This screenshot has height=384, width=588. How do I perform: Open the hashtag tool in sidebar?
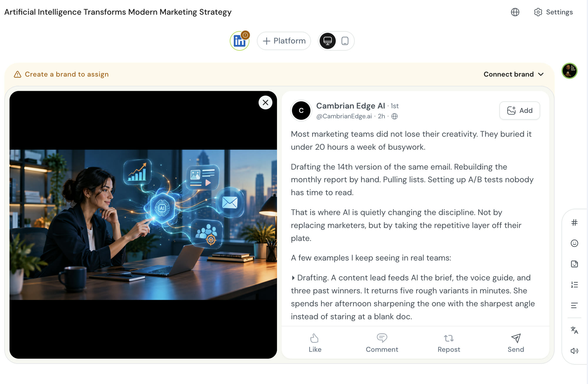pyautogui.click(x=574, y=223)
